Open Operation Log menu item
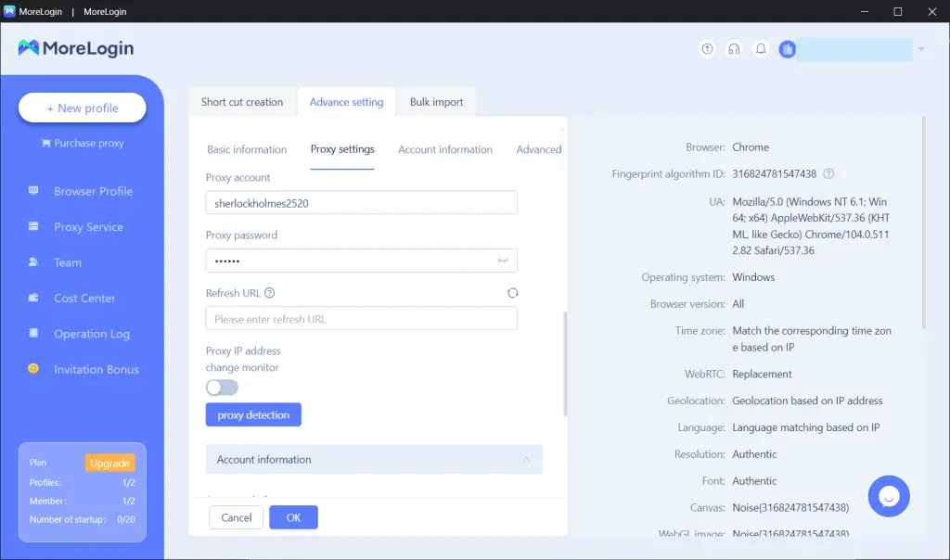Image resolution: width=950 pixels, height=560 pixels. point(92,334)
